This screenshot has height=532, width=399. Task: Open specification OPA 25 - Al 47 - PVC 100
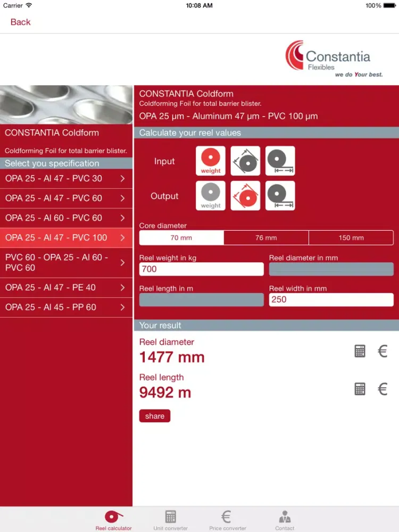coord(66,238)
